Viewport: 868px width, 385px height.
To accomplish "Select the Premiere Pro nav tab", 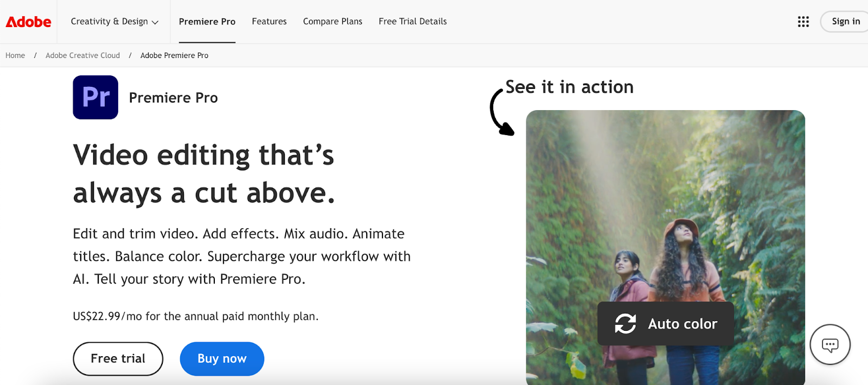I will [x=207, y=22].
